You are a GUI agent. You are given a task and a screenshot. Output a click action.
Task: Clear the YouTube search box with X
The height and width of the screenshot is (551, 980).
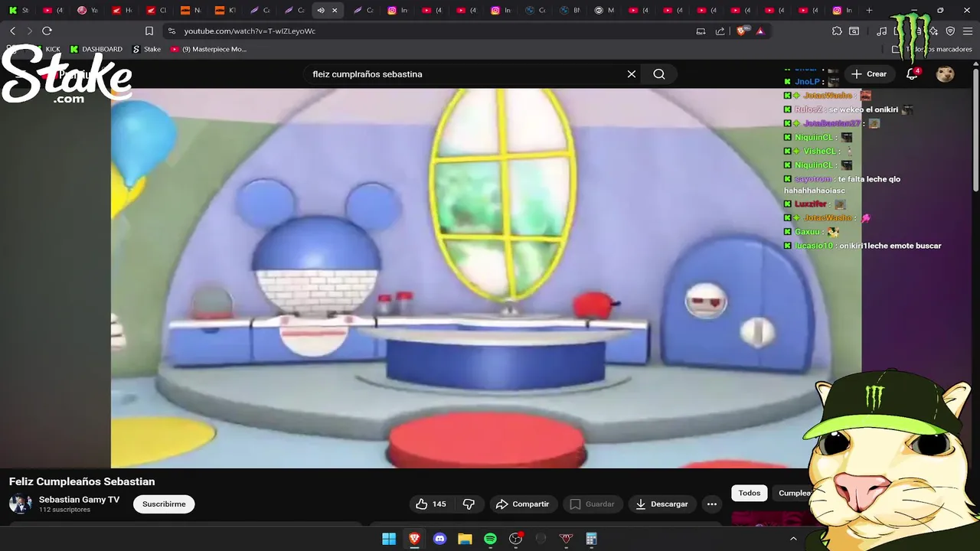click(632, 74)
